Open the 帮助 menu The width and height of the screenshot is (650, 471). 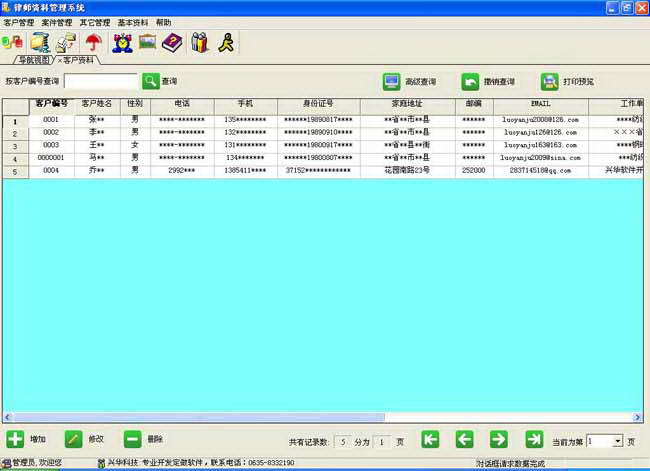pyautogui.click(x=163, y=23)
